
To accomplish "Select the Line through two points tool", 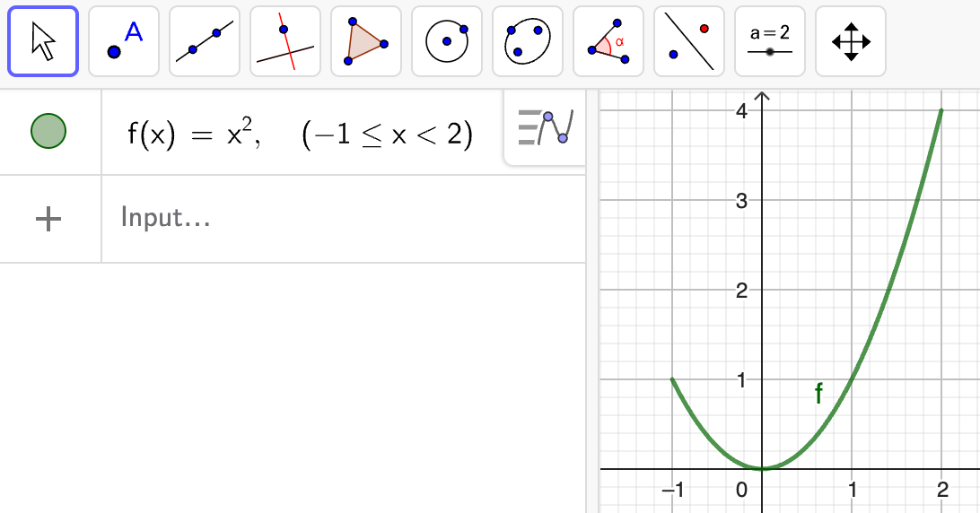I will 205,41.
